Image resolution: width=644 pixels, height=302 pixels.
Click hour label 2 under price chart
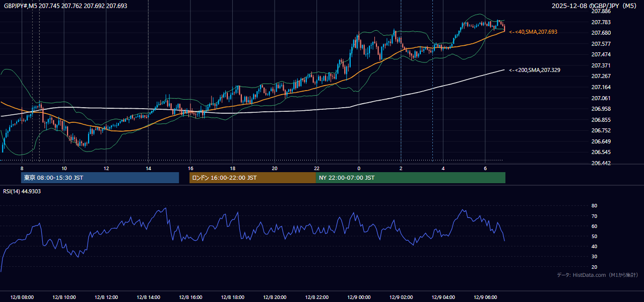(401, 168)
